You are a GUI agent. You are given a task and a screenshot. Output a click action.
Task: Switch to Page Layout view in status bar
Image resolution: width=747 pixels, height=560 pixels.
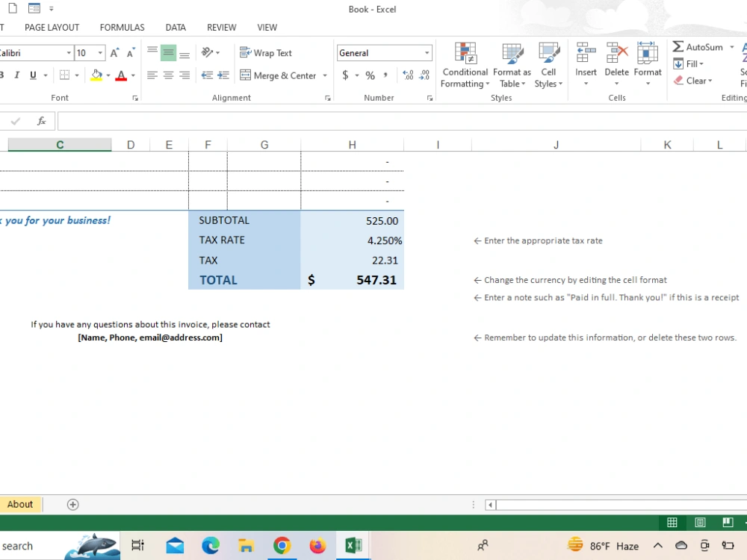coord(700,523)
